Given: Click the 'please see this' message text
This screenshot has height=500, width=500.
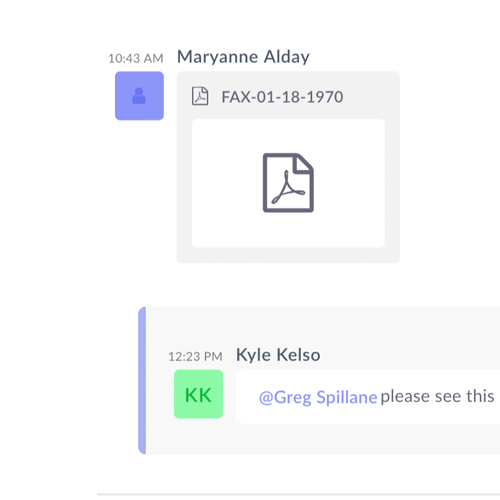Looking at the screenshot, I should point(437,396).
